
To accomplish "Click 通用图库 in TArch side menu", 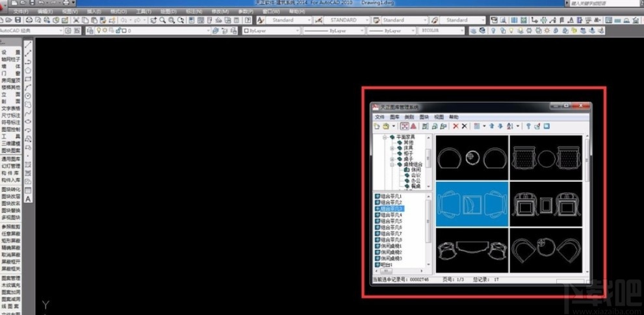I will pos(10,158).
